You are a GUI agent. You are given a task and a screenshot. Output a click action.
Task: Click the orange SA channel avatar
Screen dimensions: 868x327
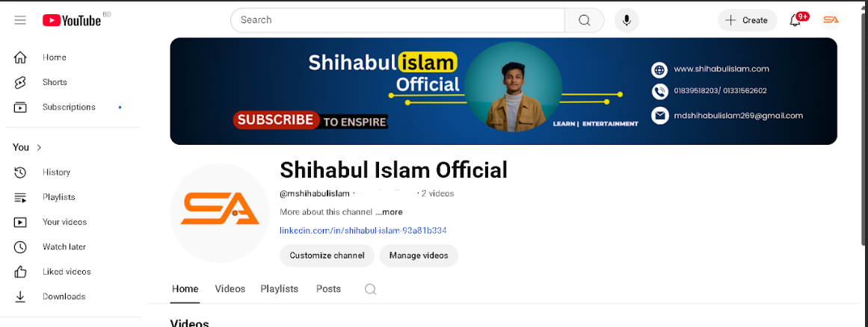[220, 213]
